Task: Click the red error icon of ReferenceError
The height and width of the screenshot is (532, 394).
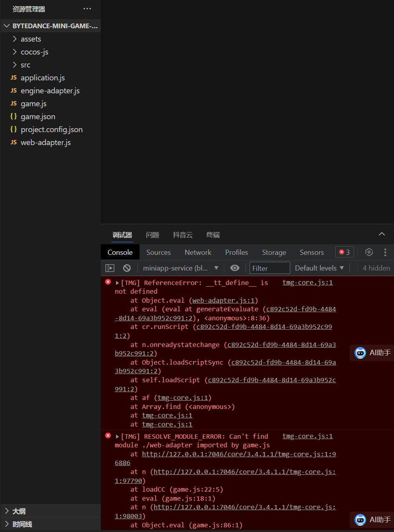Action: (x=108, y=282)
